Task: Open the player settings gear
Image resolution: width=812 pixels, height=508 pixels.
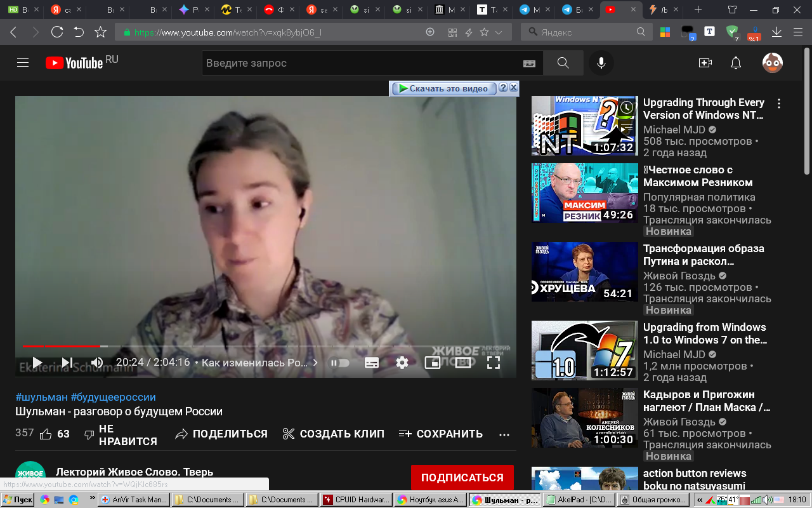Action: (402, 363)
